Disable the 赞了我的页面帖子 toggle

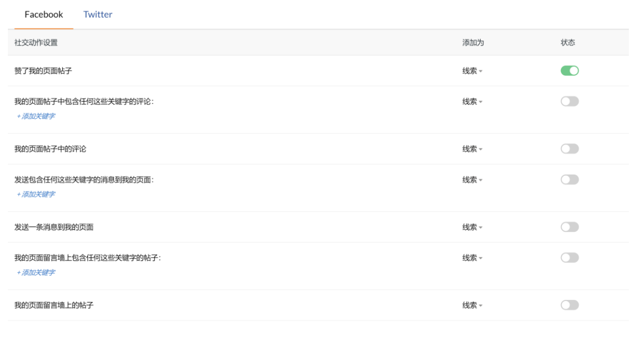coord(569,71)
